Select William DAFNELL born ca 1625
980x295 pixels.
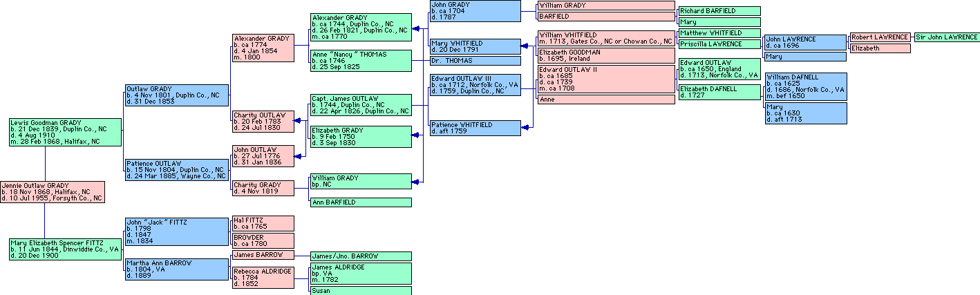coord(805,86)
